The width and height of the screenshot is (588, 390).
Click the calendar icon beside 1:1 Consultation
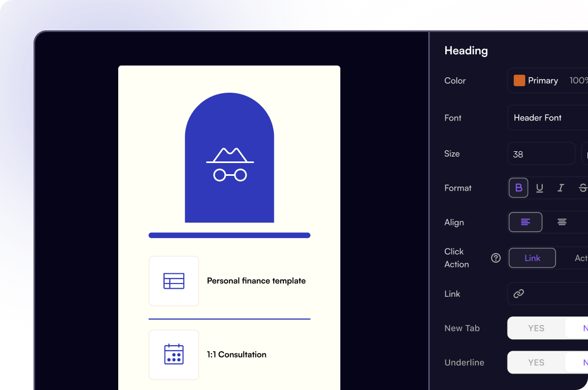[174, 354]
